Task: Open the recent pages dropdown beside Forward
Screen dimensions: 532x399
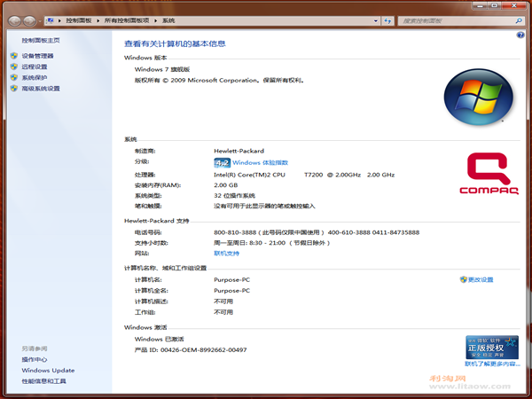Action: pyautogui.click(x=40, y=21)
